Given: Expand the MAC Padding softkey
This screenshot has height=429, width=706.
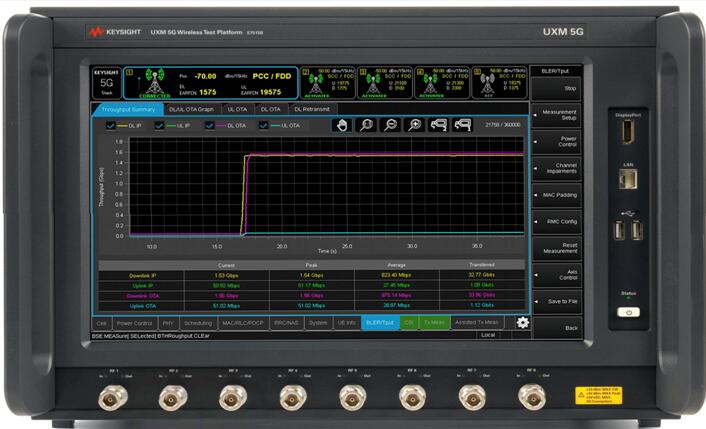Looking at the screenshot, I should (x=557, y=195).
